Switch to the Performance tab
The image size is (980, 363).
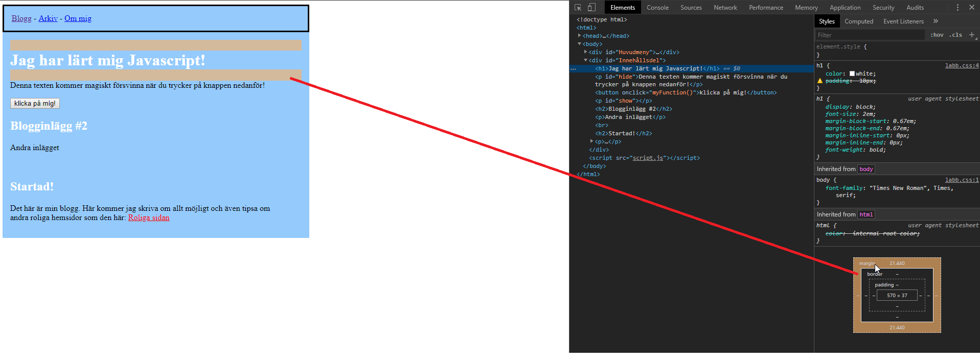(766, 7)
